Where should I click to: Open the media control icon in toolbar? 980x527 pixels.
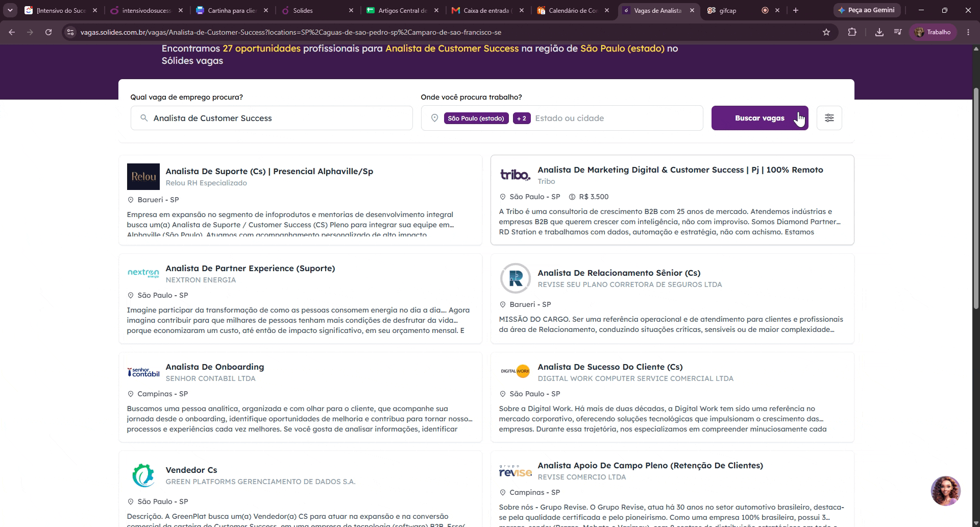click(898, 32)
